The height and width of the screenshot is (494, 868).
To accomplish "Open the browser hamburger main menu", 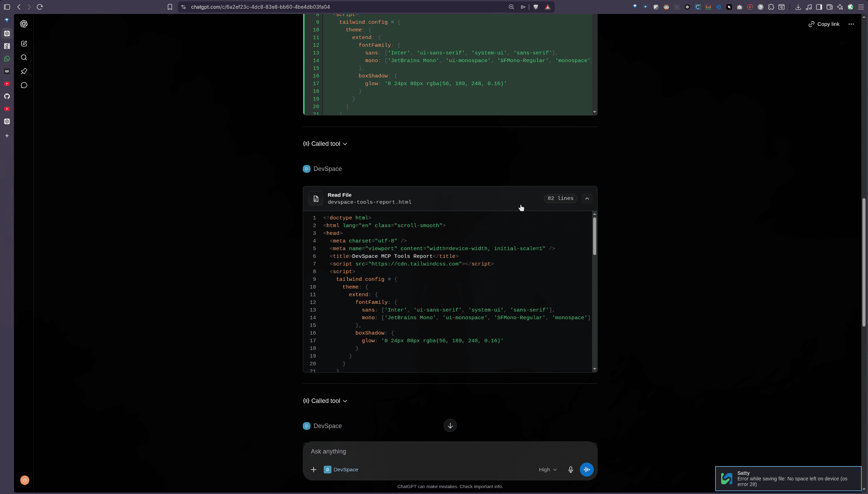I will [x=861, y=7].
